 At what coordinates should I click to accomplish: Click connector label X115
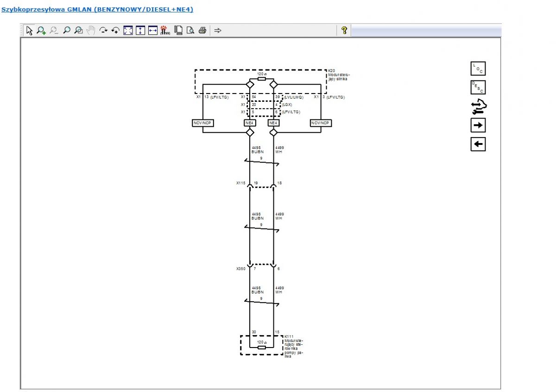point(240,183)
